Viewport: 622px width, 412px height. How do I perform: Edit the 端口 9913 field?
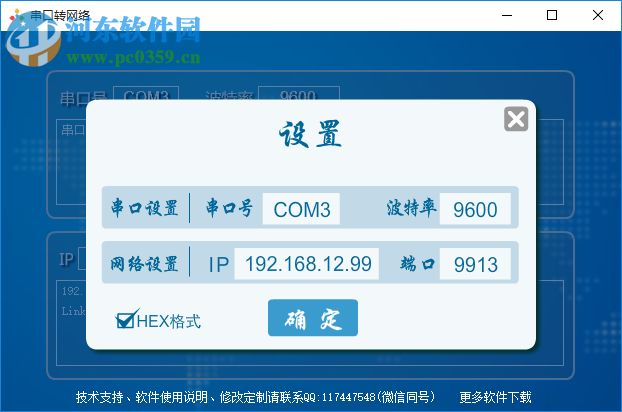(x=475, y=264)
